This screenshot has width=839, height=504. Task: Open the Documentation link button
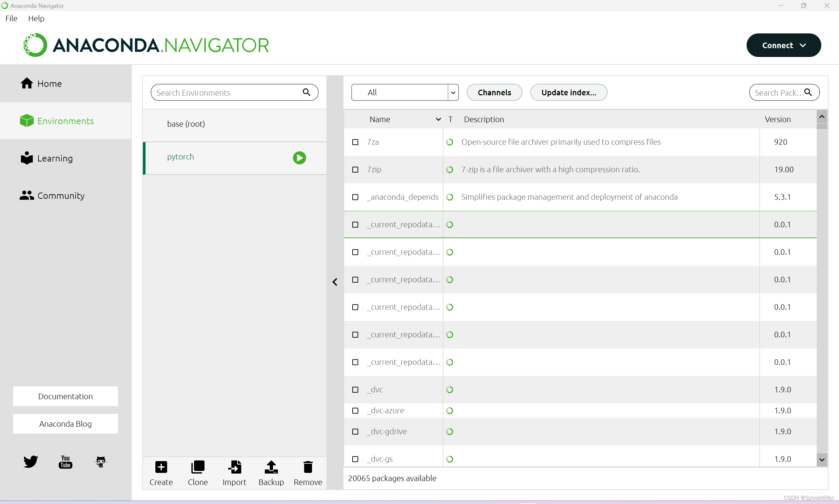(x=65, y=396)
